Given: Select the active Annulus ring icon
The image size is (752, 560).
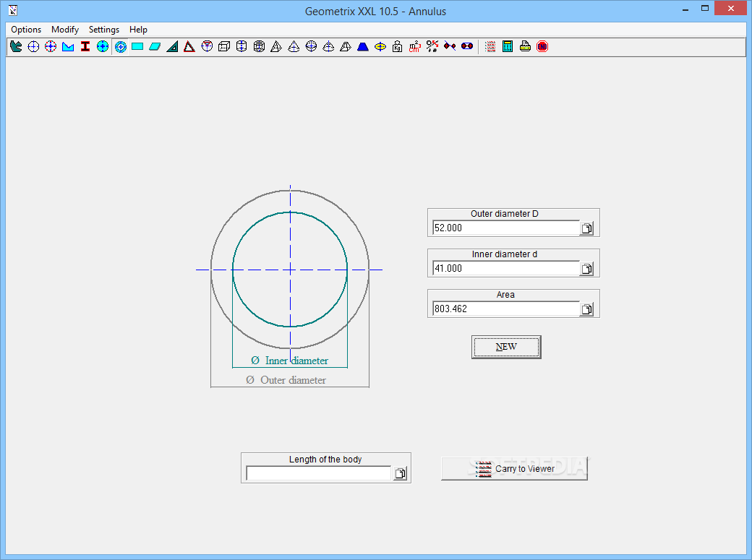Looking at the screenshot, I should click(120, 46).
